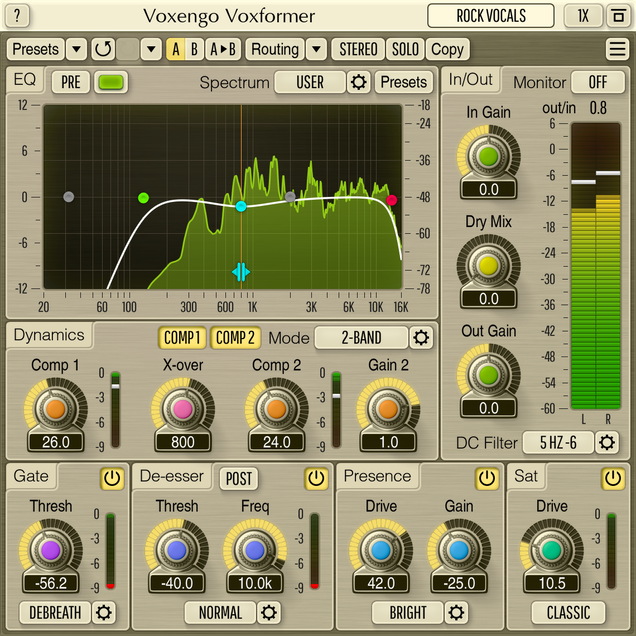Viewport: 636px width, 636px height.
Task: Open the CLASSIC saturation mode selector
Action: tap(568, 612)
